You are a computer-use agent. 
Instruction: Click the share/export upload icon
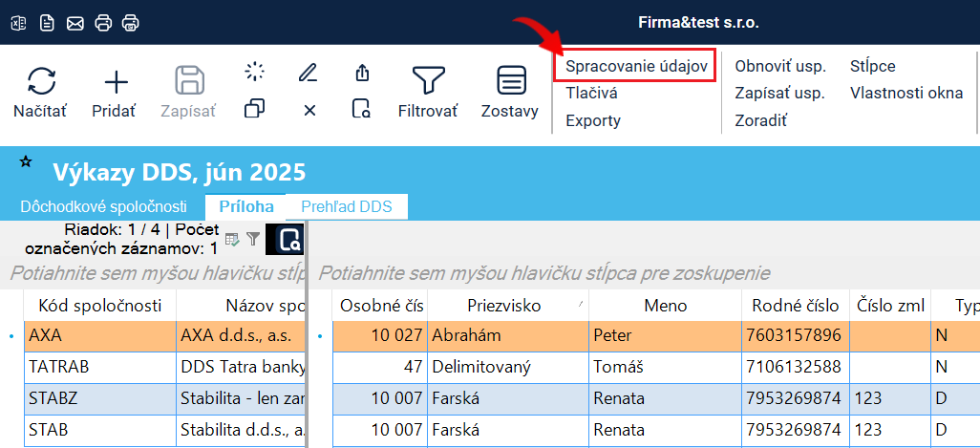pos(362,73)
